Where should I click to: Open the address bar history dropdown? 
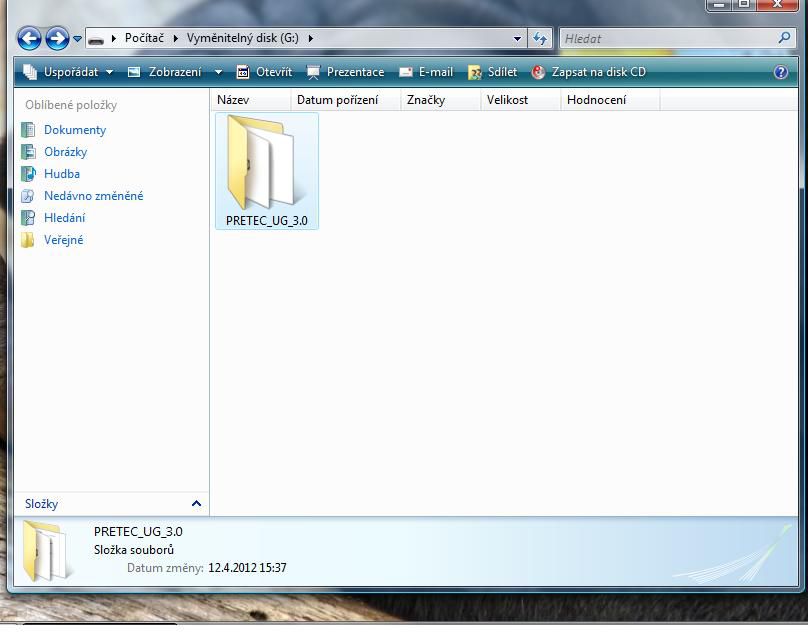517,39
